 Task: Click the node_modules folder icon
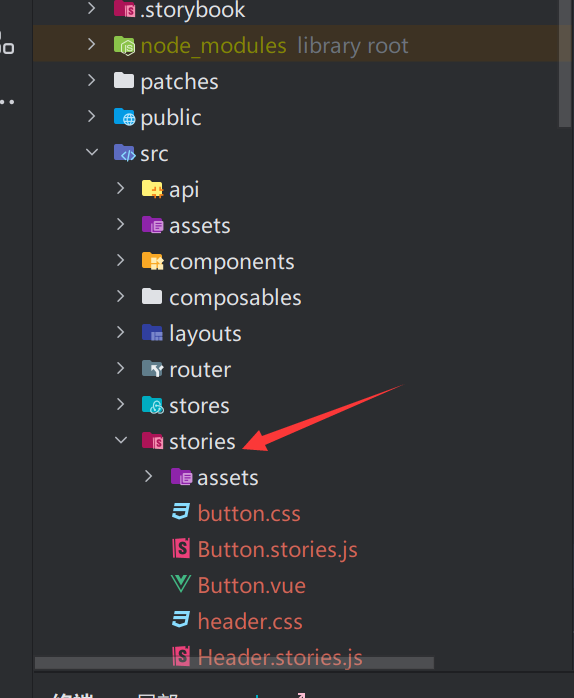pyautogui.click(x=124, y=45)
